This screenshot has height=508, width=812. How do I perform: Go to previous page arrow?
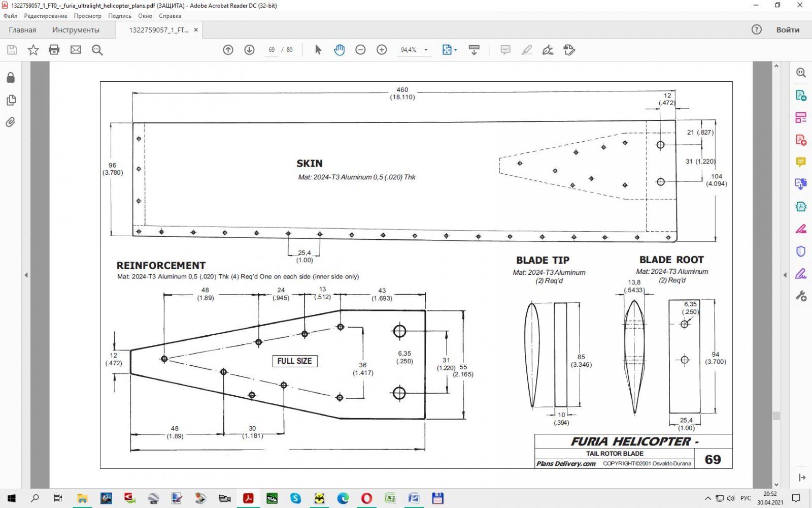coord(228,50)
